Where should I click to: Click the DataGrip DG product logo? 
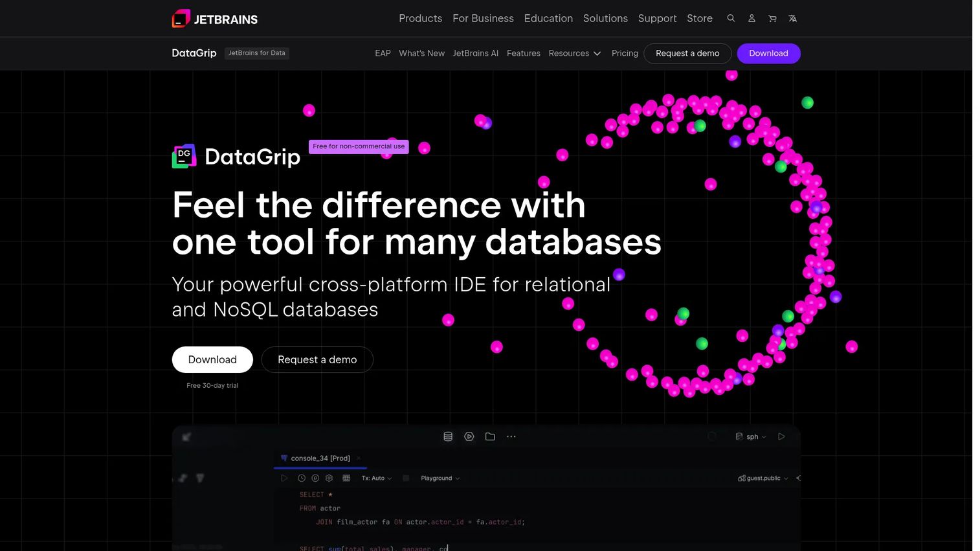tap(184, 156)
